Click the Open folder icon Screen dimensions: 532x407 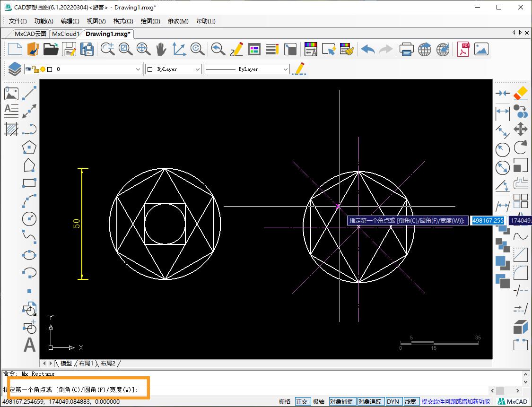(x=51, y=49)
